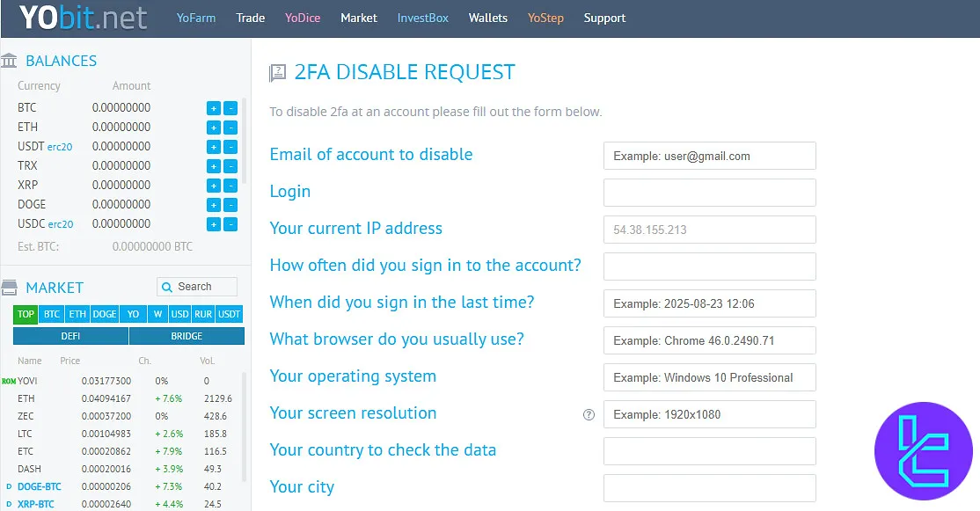980x511 pixels.
Task: Select the RUR market tab
Action: (x=203, y=314)
